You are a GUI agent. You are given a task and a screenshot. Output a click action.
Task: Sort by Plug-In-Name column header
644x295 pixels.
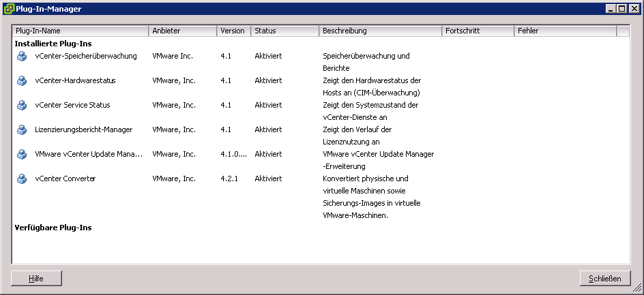coord(80,31)
